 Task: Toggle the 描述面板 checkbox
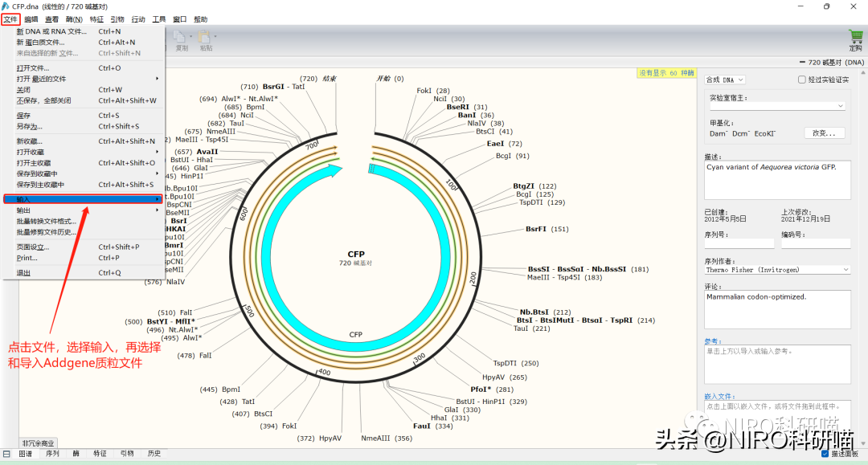825,454
